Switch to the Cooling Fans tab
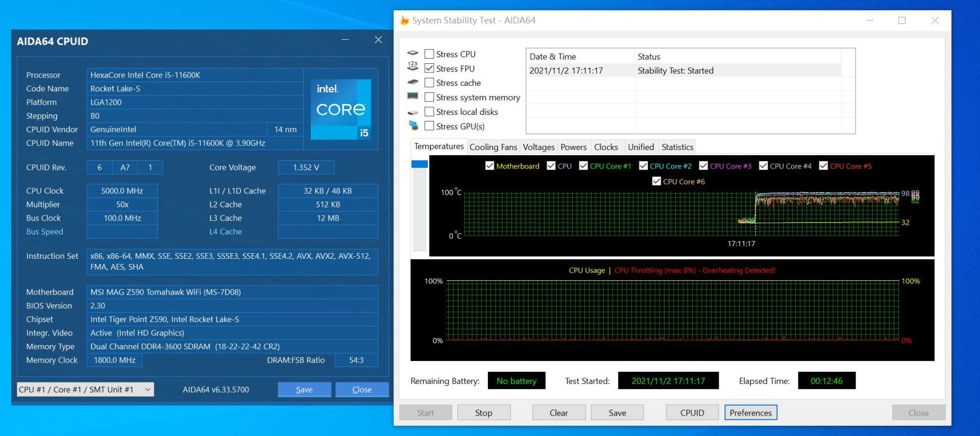This screenshot has height=436, width=980. 493,147
